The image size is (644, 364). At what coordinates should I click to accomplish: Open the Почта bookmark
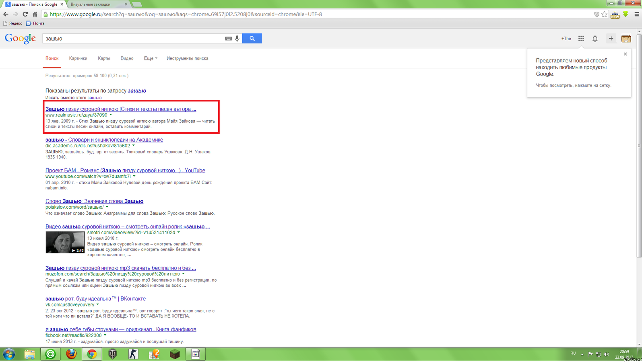35,23
